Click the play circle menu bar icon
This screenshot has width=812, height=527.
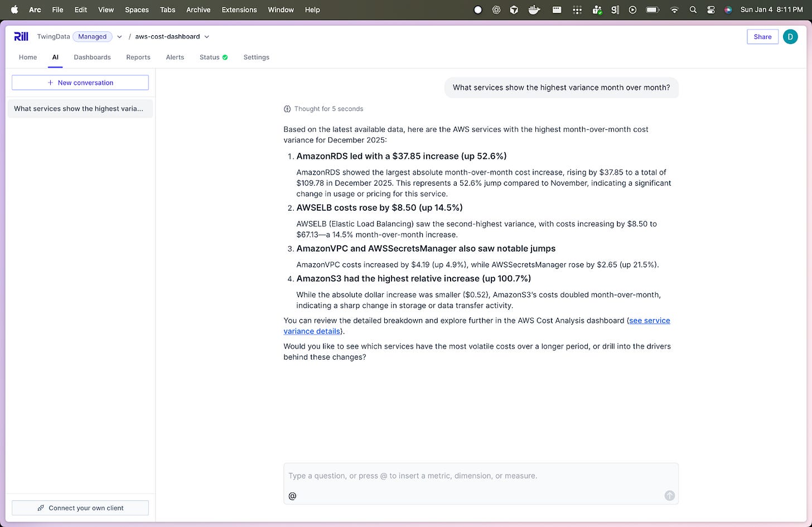click(632, 9)
